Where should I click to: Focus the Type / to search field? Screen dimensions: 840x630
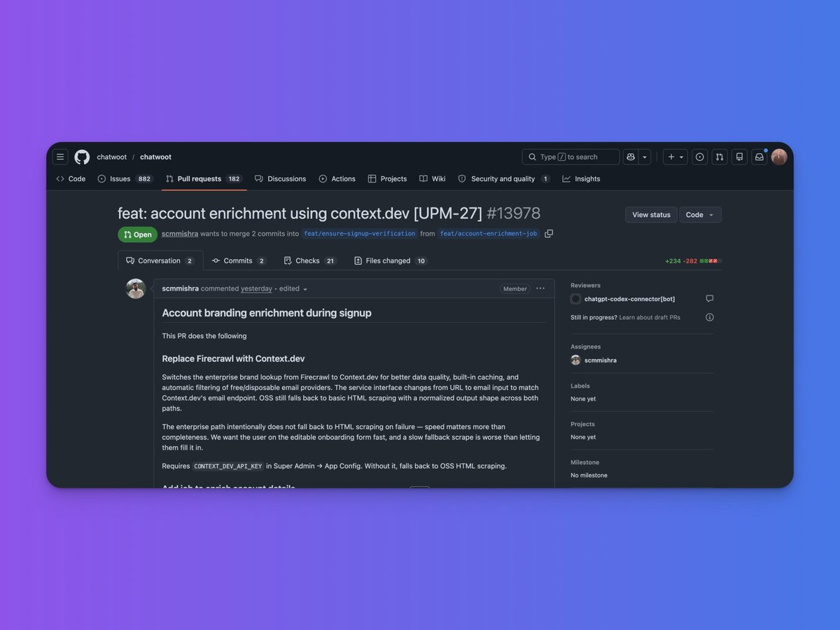pos(570,157)
